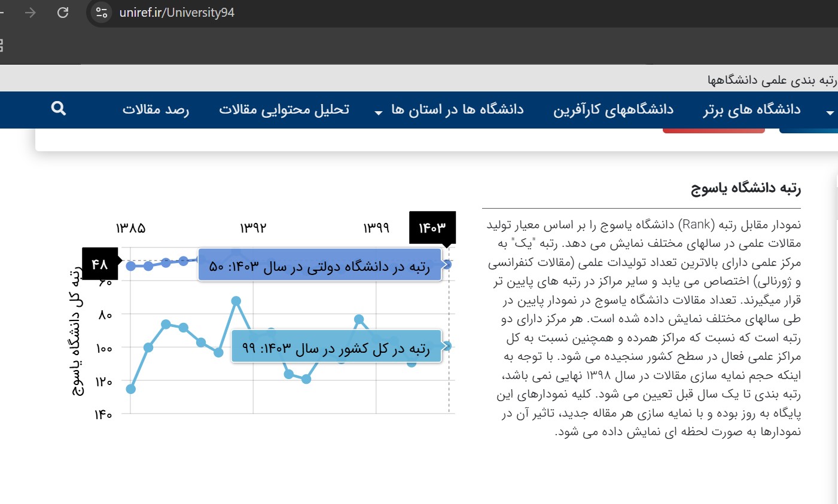Open the دانشگاههای کارآفرین menu item
Viewport: 838px width, 504px height.
point(613,109)
